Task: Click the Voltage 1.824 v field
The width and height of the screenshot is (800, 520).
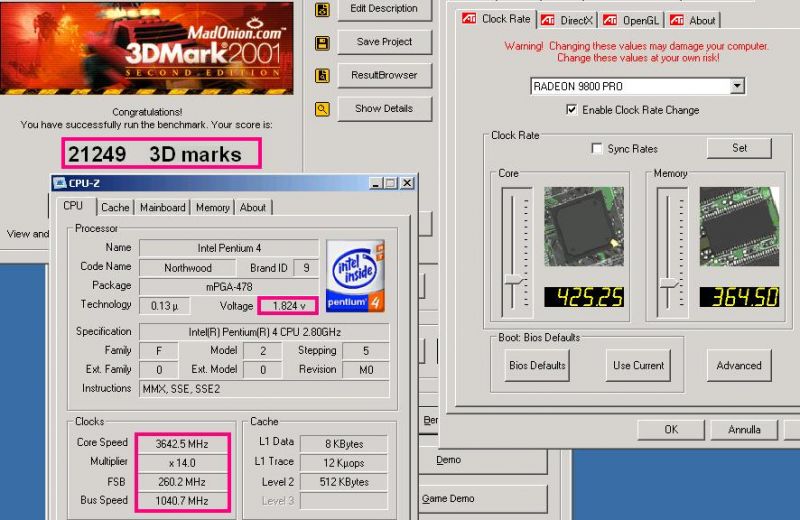Action: click(x=288, y=306)
